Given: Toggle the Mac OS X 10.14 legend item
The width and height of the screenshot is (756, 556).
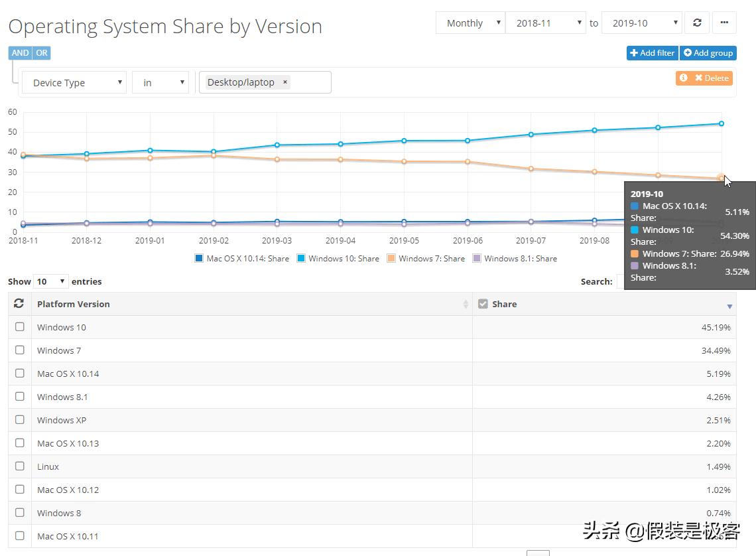Looking at the screenshot, I should click(243, 258).
